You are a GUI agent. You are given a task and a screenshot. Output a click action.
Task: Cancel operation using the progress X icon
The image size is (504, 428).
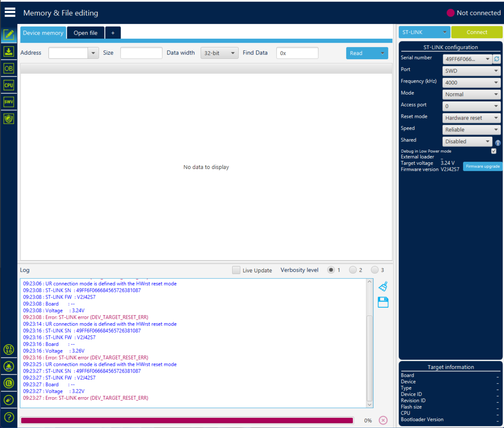point(383,420)
